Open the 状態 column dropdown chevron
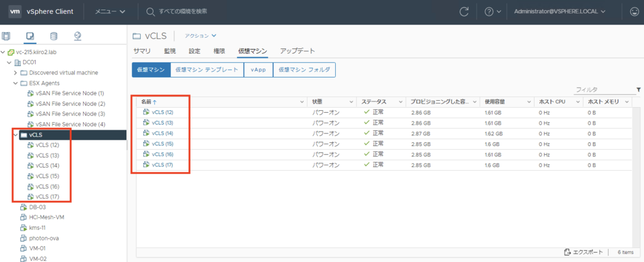The width and height of the screenshot is (644, 262). click(352, 101)
